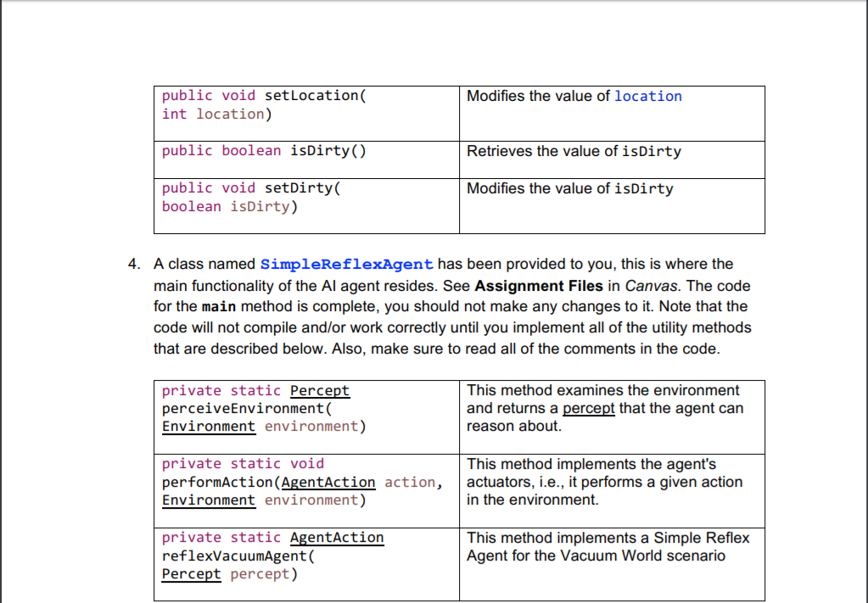Viewport: 868px width, 603px height.
Task: Click the underlined Percept parameter in reflexVacuumAgent
Action: tap(191, 574)
